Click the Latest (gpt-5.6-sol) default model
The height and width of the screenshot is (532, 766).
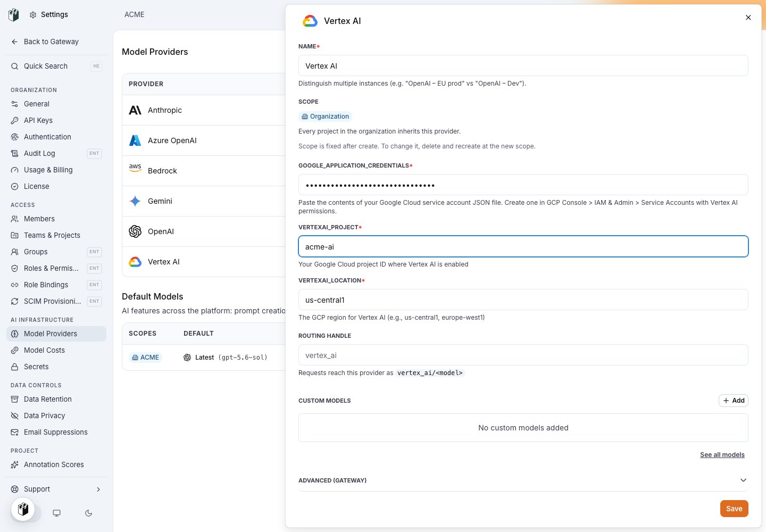[226, 358]
